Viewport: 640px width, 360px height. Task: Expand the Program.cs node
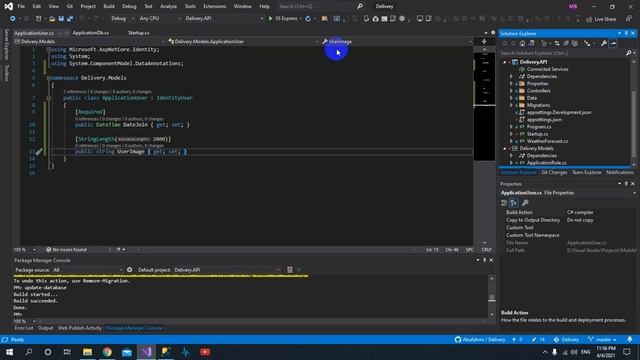click(x=511, y=127)
